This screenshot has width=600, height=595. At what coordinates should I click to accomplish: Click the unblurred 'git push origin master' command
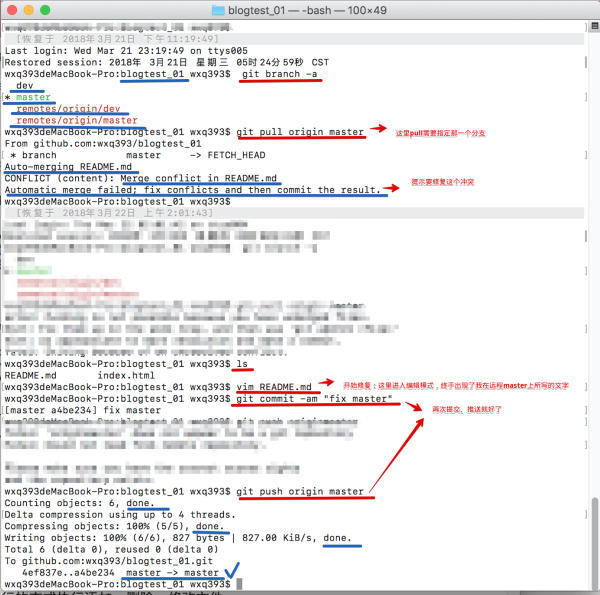300,491
